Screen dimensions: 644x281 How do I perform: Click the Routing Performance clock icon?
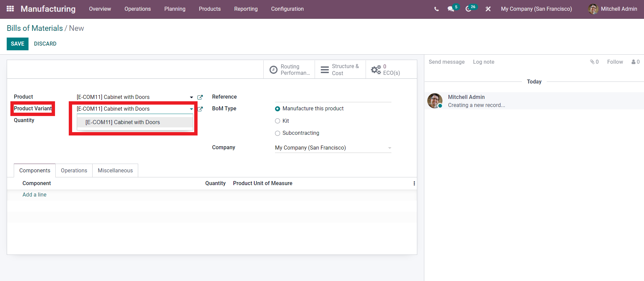click(274, 70)
